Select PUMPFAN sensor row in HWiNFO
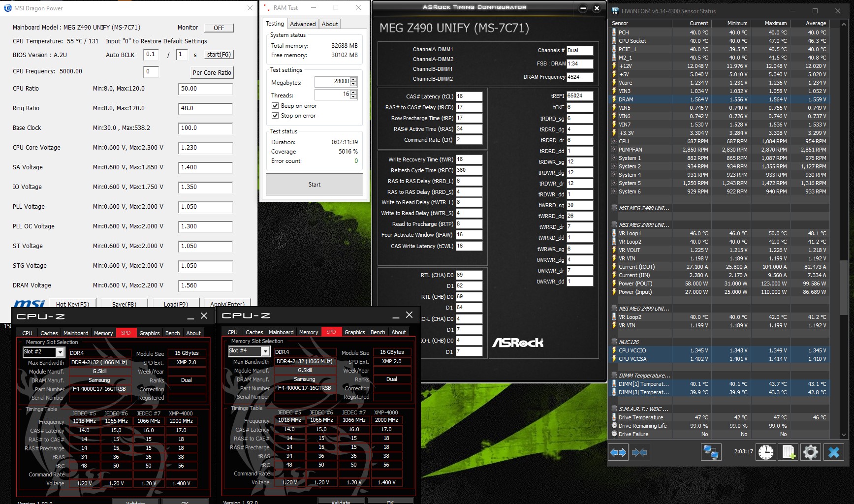This screenshot has width=854, height=504. click(x=720, y=150)
